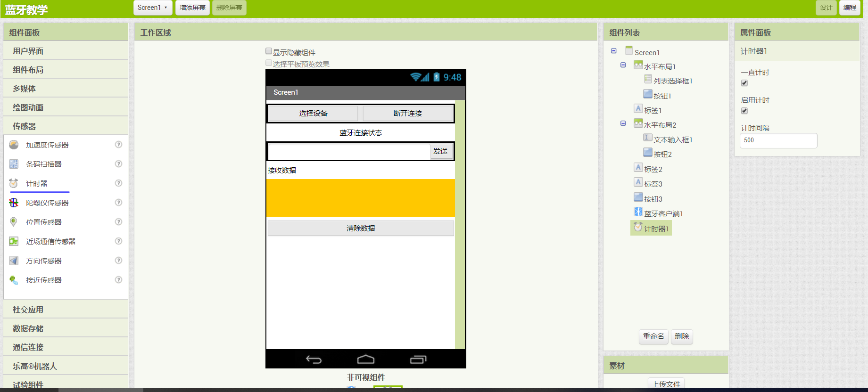Open help for 近场通信传感器
The width and height of the screenshot is (868, 392).
coord(119,241)
